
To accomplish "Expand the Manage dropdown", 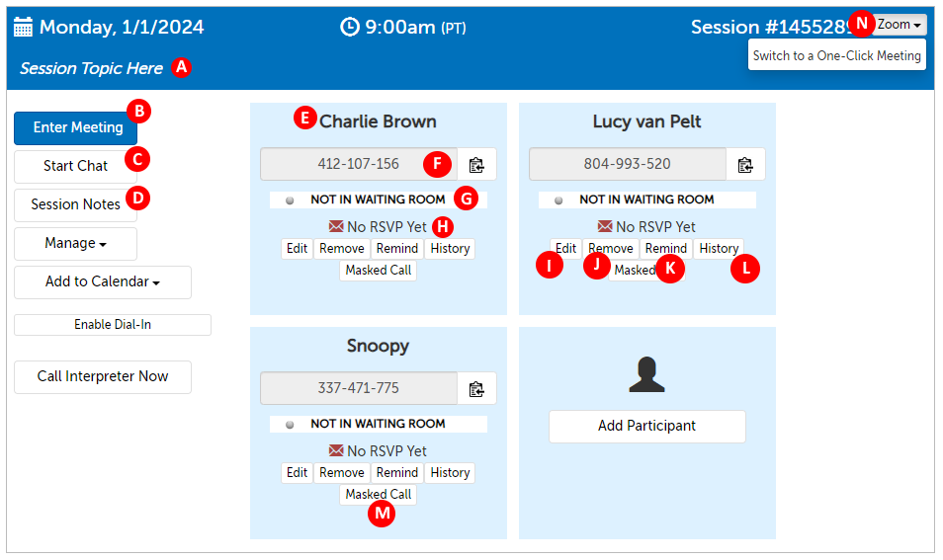I will click(75, 243).
